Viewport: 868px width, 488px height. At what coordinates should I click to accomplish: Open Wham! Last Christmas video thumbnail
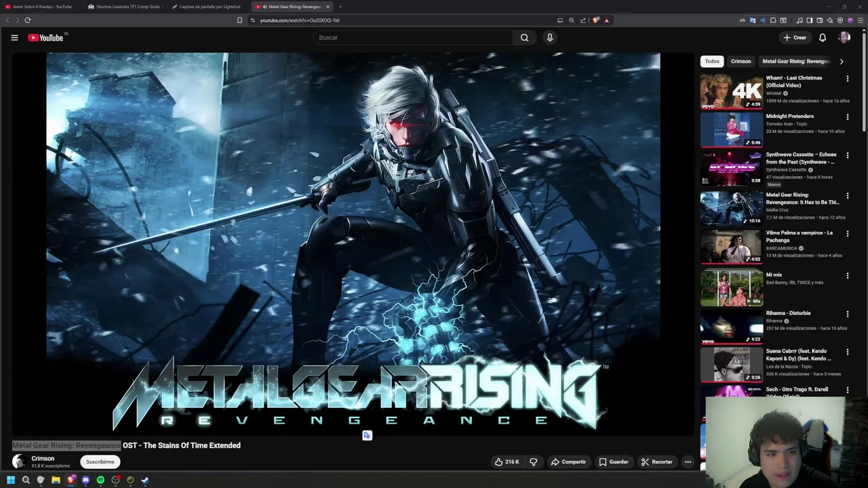[x=731, y=91]
